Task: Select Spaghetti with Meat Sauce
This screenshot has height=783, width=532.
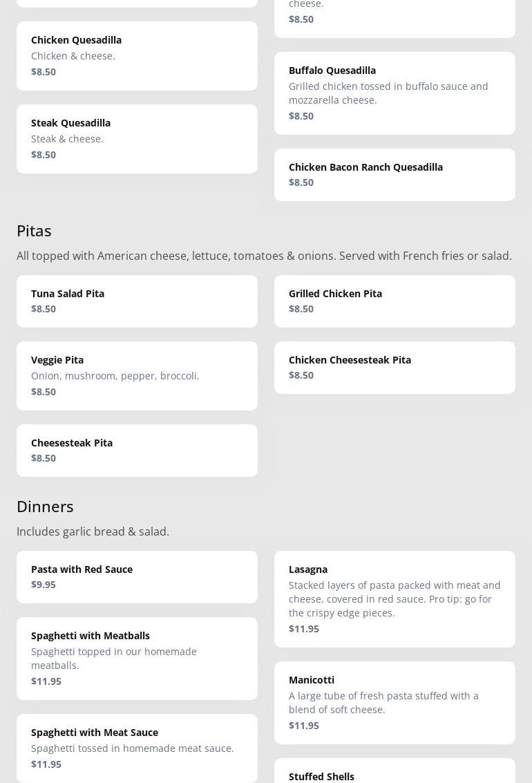Action: 137,748
